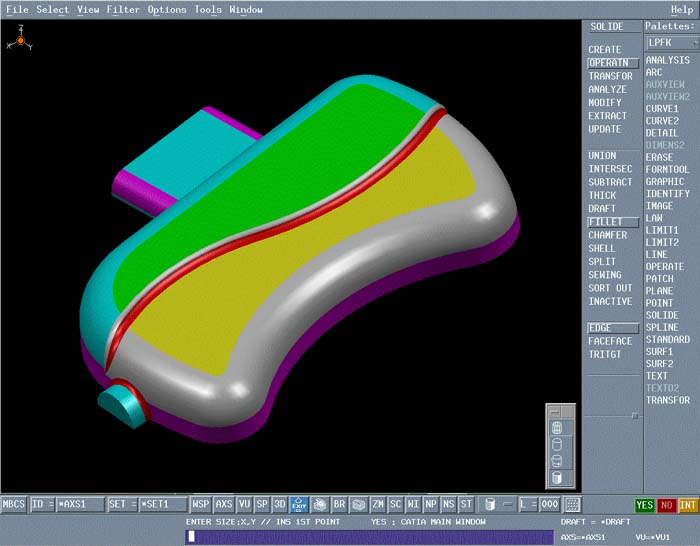Image resolution: width=700 pixels, height=546 pixels.
Task: Open the Filter menu
Action: [x=123, y=10]
